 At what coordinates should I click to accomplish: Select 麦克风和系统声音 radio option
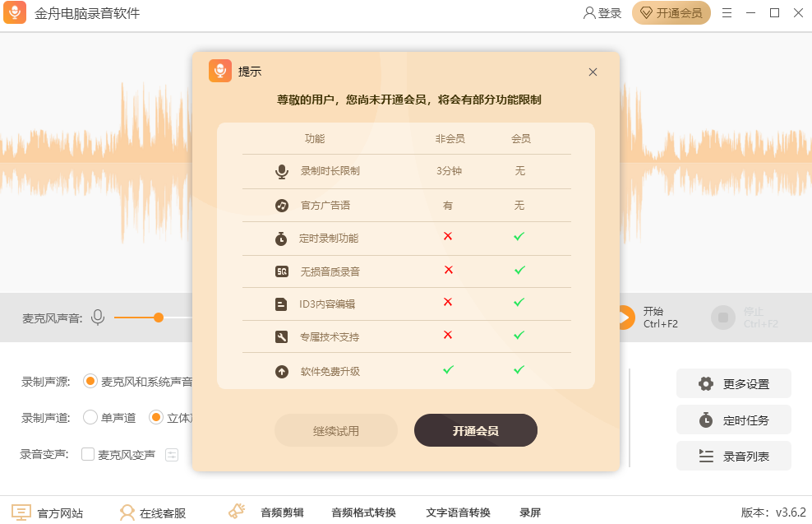click(90, 382)
